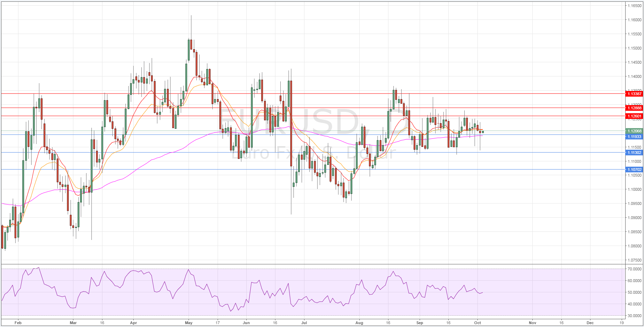The height and width of the screenshot is (327, 644).
Task: Click the 1.09000 price axis value
Action: pos(635,218)
